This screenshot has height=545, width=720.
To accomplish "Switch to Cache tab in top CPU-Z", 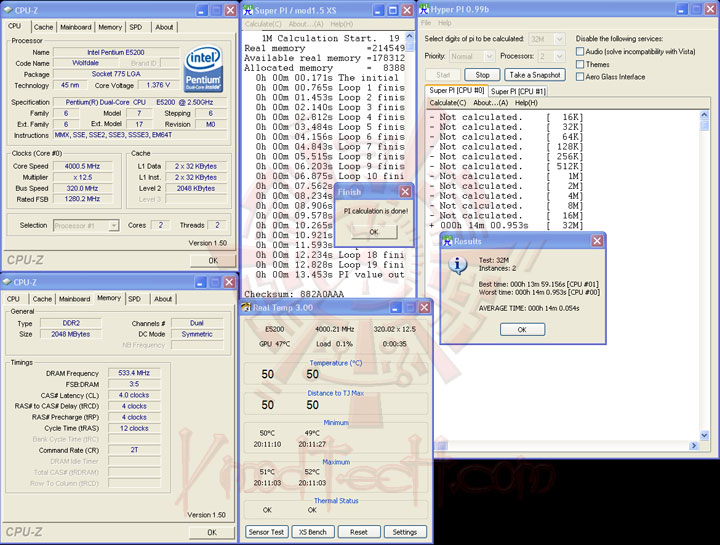I will point(43,27).
